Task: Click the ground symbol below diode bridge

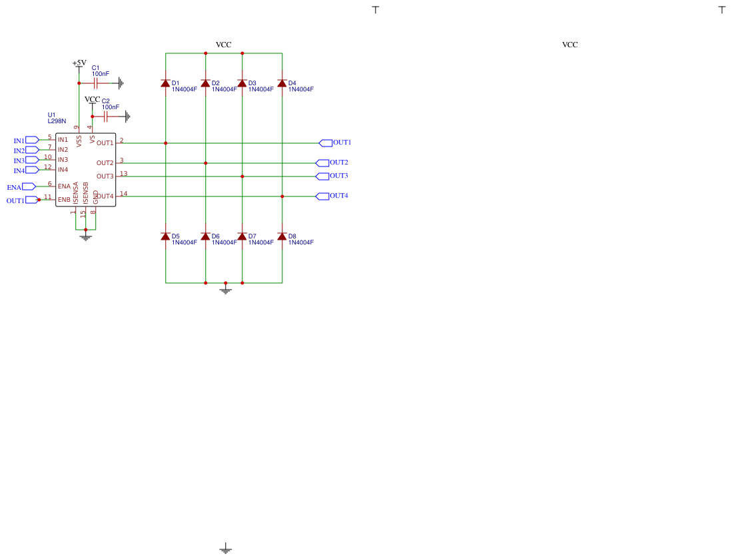Action: tap(226, 291)
